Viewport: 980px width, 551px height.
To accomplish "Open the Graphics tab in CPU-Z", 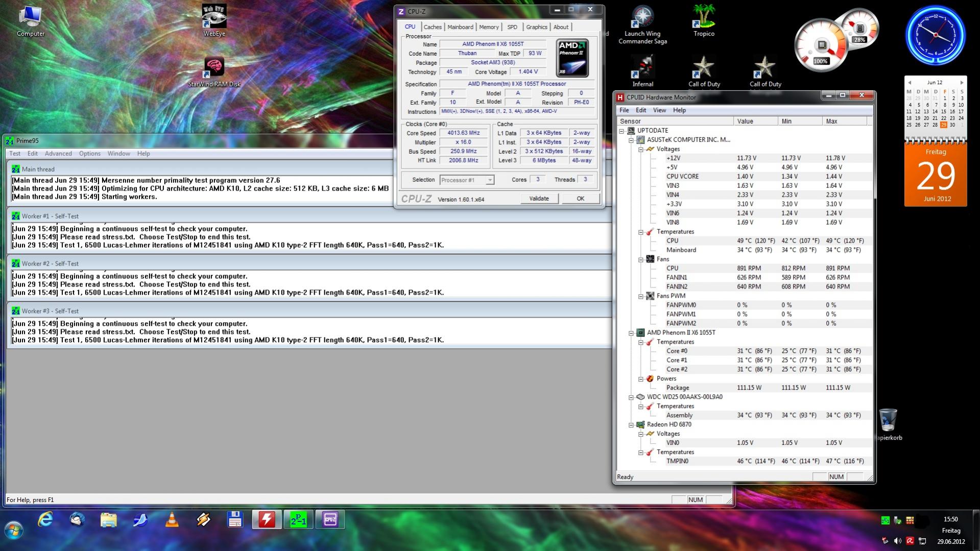I will pos(537,27).
